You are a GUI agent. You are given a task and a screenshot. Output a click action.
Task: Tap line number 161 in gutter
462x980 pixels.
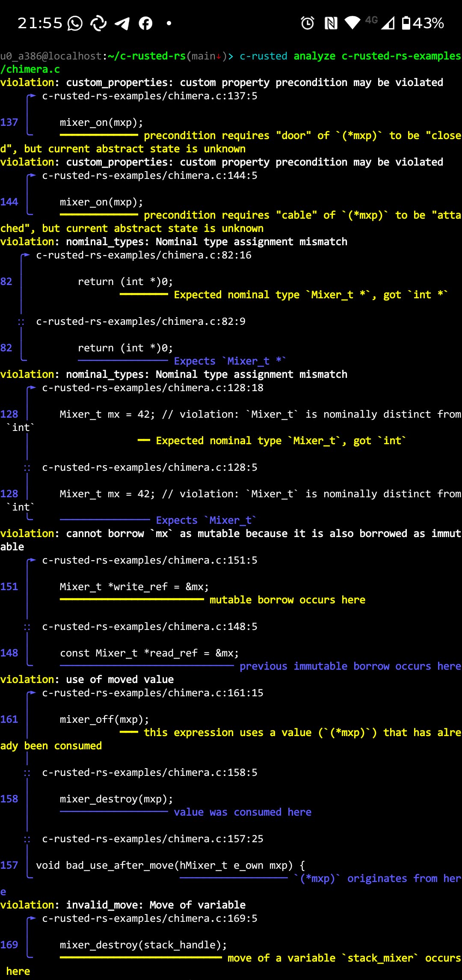pyautogui.click(x=9, y=719)
